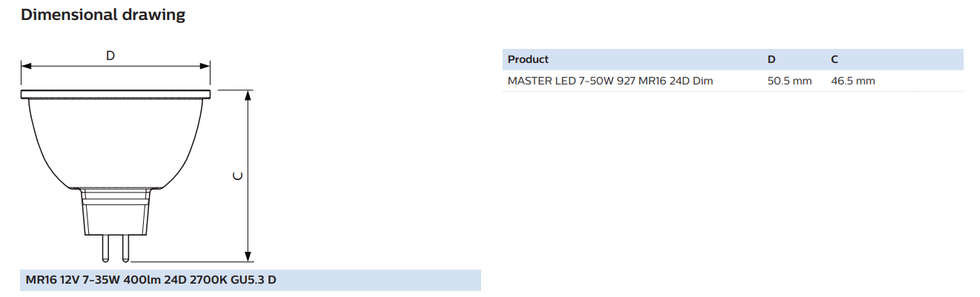Click the Product column header
The image size is (980, 297).
tap(528, 59)
